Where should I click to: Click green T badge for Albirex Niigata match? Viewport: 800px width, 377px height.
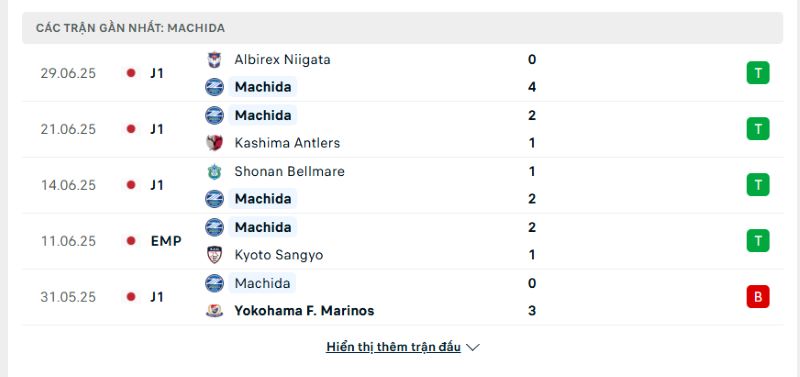pyautogui.click(x=758, y=73)
